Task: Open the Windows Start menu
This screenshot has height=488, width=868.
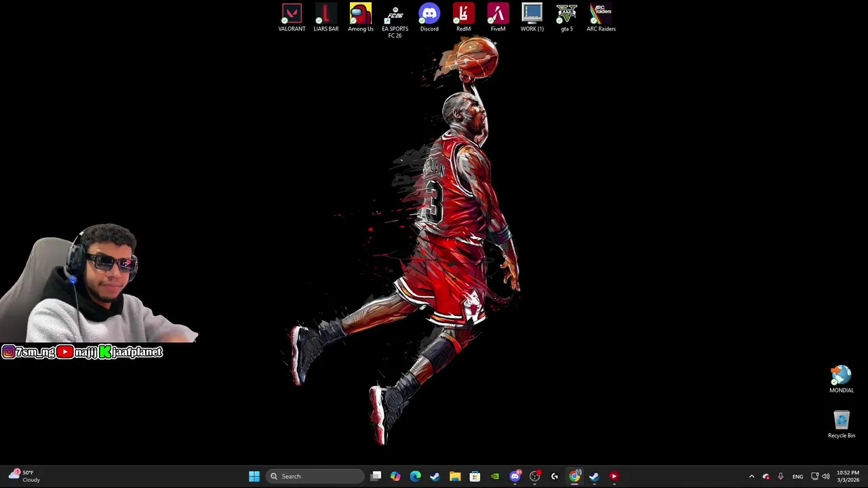Action: (254, 476)
